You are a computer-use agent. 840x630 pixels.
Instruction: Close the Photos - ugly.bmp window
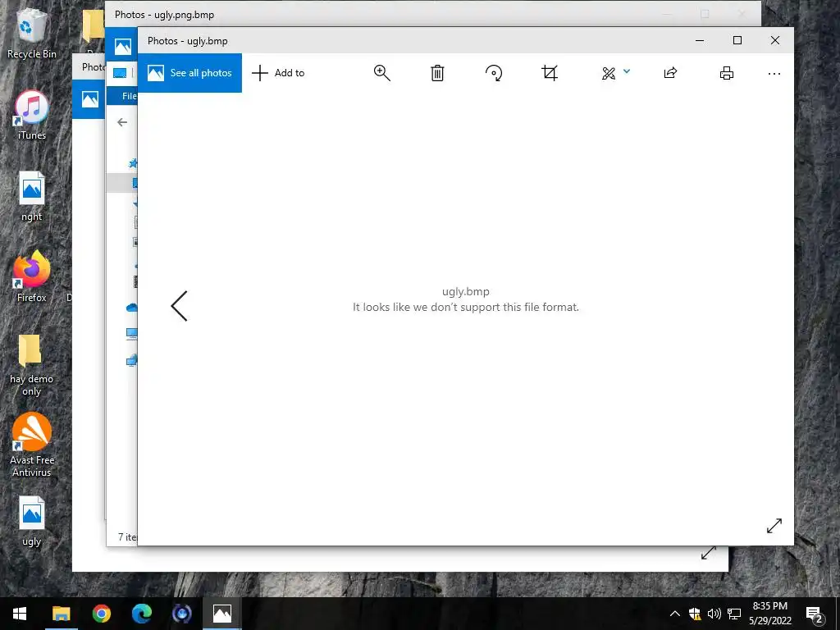point(774,40)
